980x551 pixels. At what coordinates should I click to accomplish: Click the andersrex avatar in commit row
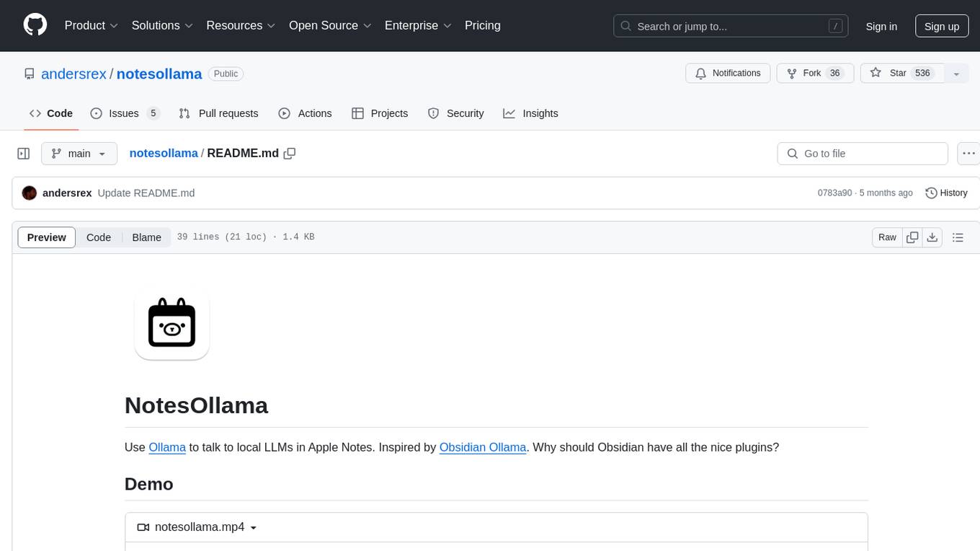click(30, 193)
